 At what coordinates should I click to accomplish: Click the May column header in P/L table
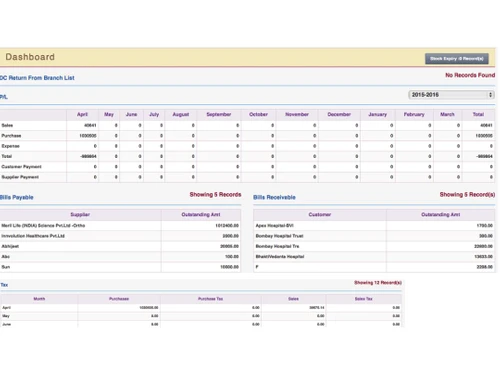pos(109,114)
